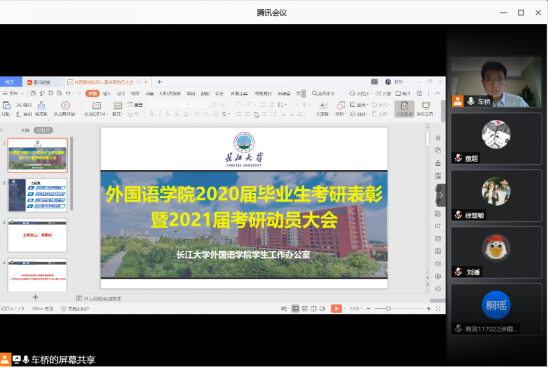The image size is (548, 368).
Task: Click the orange slideshow play button
Action: (336, 308)
